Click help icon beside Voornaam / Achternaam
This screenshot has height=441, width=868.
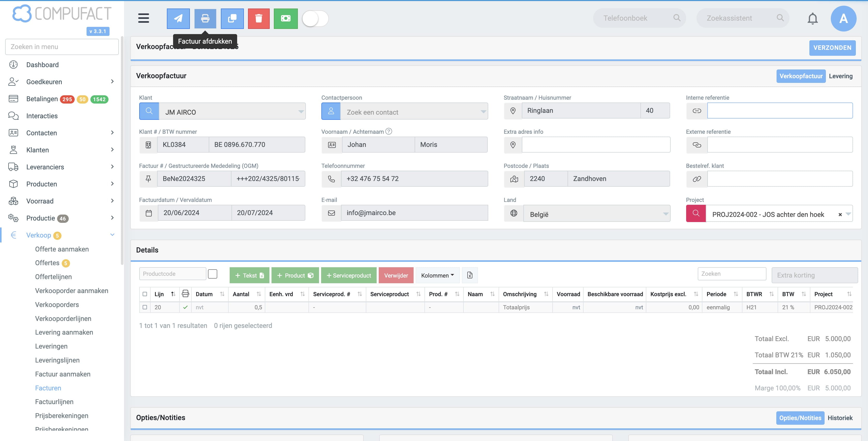click(389, 131)
